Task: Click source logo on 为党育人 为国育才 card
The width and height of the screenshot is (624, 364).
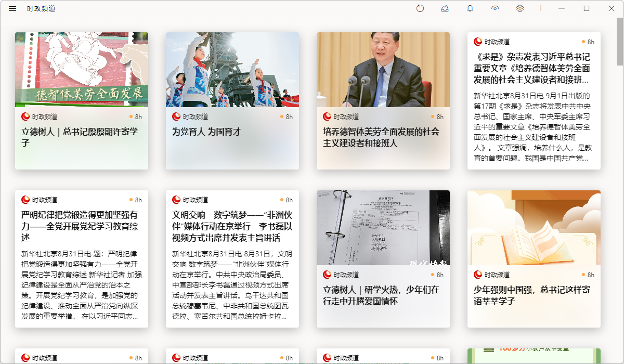Action: (176, 116)
